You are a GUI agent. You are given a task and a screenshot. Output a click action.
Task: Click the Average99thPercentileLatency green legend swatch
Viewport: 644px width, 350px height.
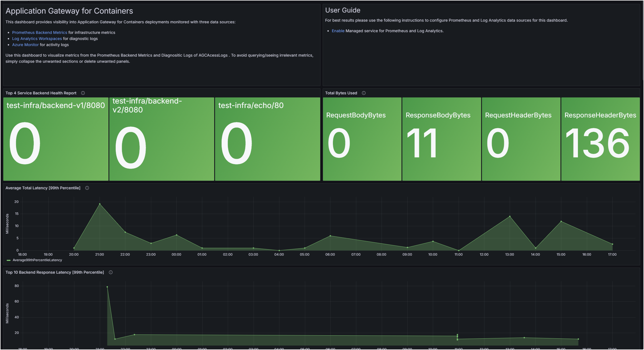pyautogui.click(x=9, y=260)
